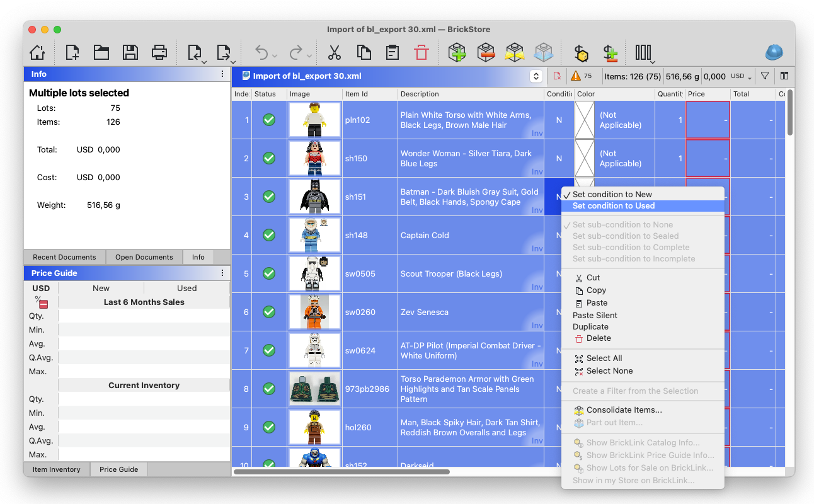Open the Info panel options menu

(222, 74)
